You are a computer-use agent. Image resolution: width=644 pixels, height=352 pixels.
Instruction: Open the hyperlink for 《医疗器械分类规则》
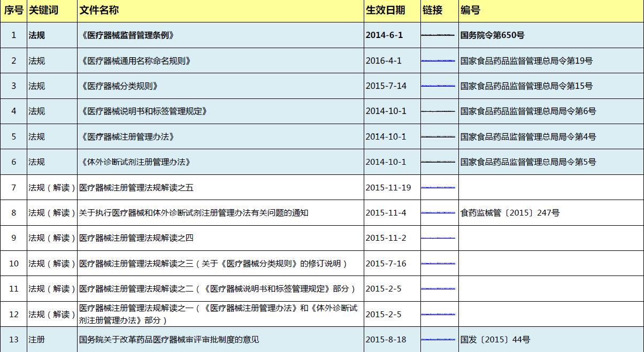coord(438,86)
